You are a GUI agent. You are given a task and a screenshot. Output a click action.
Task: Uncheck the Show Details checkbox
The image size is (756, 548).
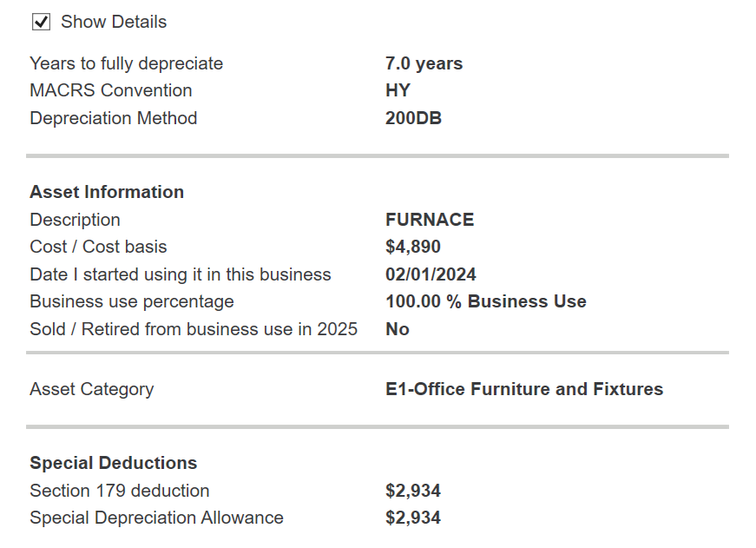41,22
